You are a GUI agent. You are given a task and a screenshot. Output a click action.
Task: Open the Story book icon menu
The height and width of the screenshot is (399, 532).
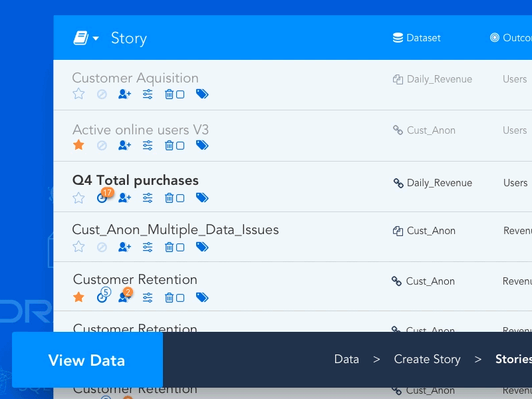coord(80,38)
